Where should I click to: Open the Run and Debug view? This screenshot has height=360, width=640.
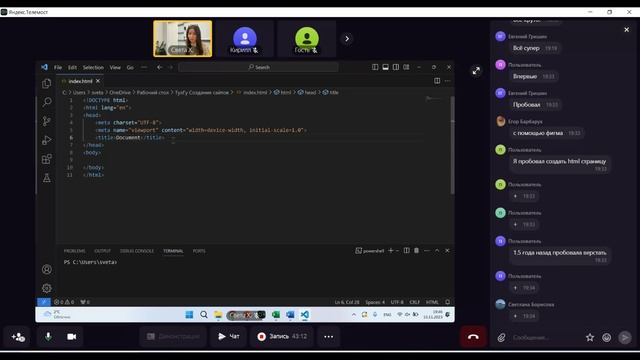[x=47, y=140]
